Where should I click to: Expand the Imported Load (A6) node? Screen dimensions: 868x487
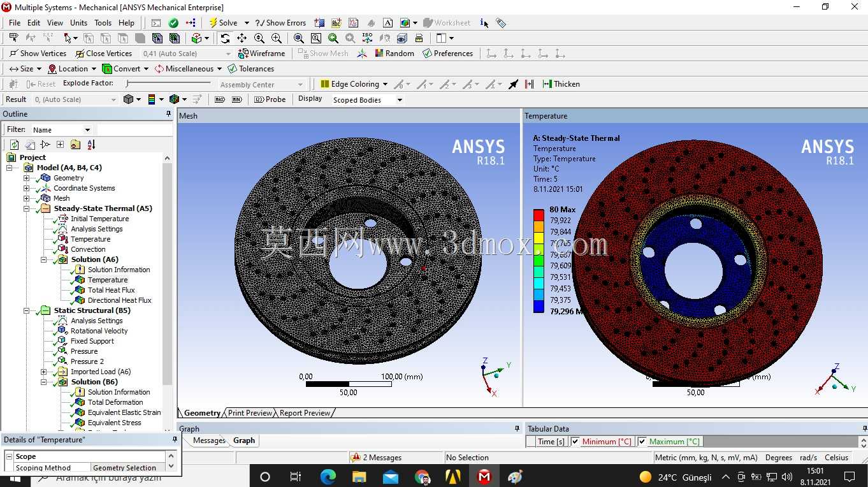tap(43, 372)
